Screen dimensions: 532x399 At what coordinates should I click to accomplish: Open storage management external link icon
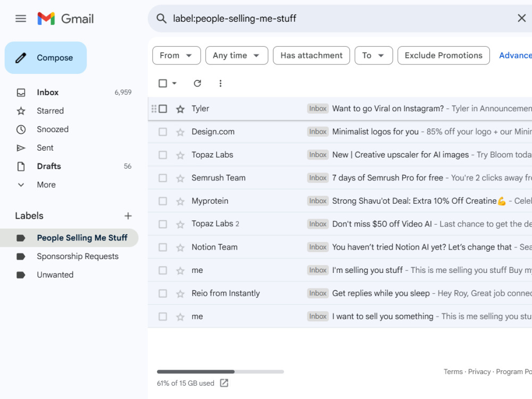pyautogui.click(x=224, y=383)
